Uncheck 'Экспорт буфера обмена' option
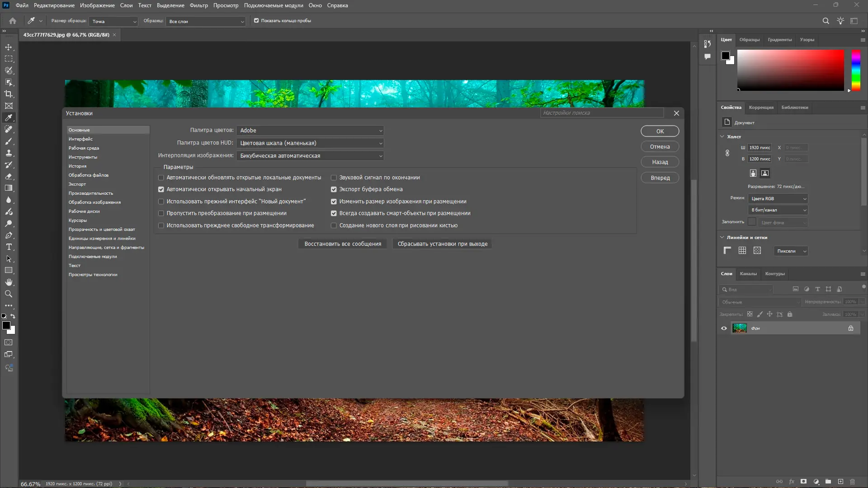This screenshot has width=868, height=488. click(334, 189)
